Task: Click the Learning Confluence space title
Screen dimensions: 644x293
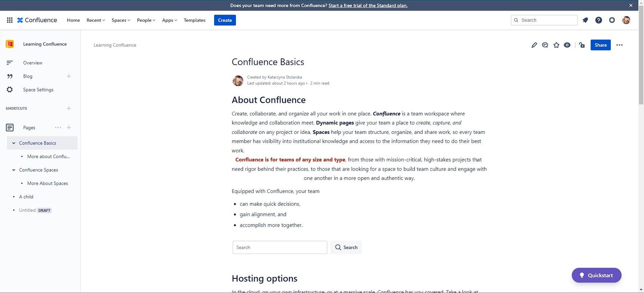Action: tap(45, 44)
